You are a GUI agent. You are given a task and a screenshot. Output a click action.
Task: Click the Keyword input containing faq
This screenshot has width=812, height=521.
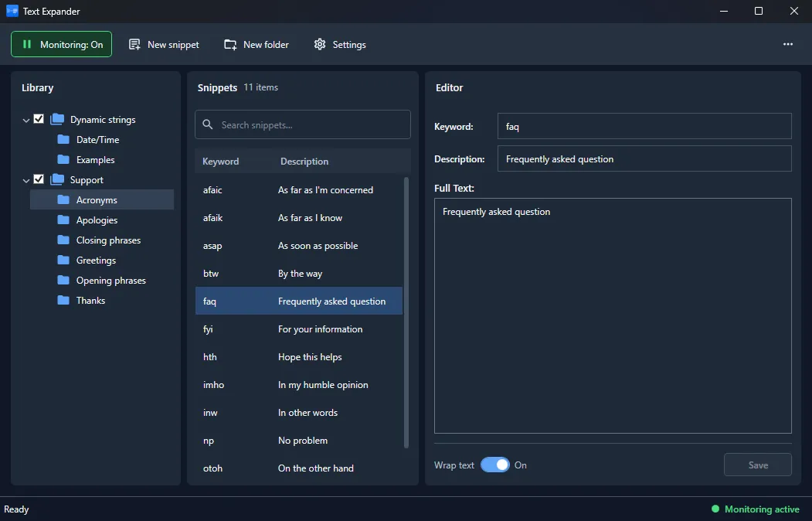point(644,126)
